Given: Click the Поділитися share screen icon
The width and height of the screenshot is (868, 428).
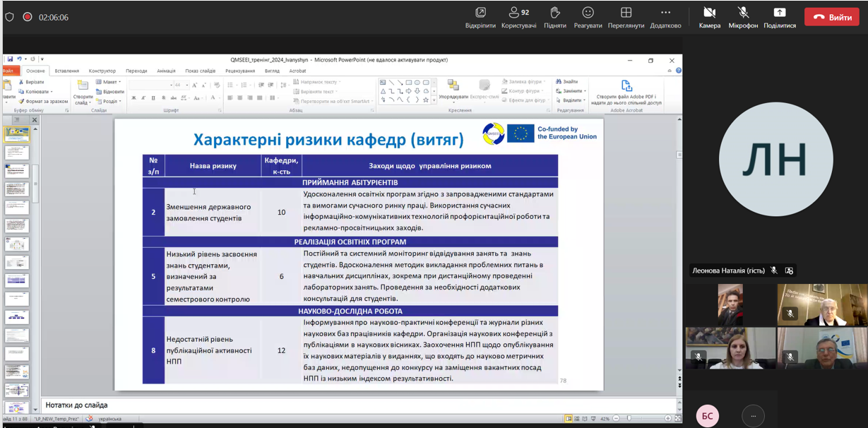Looking at the screenshot, I should point(779,13).
